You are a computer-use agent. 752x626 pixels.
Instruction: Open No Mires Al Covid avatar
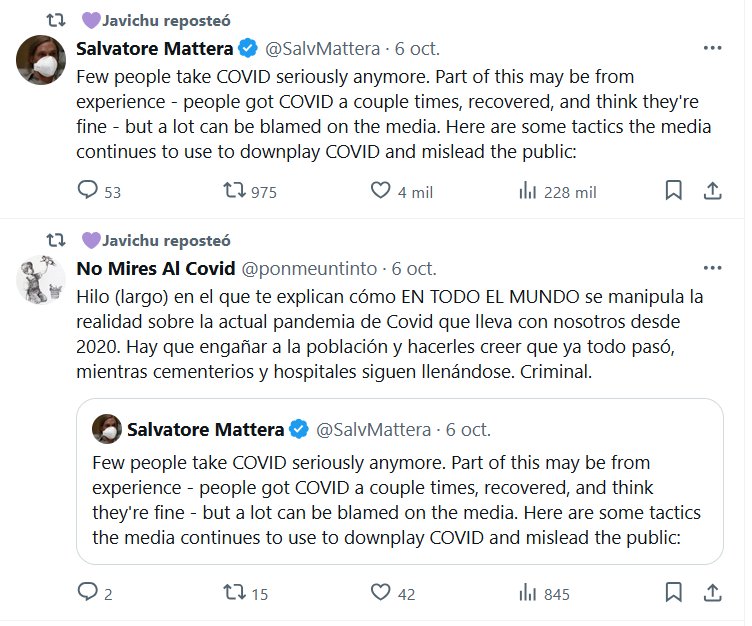point(41,280)
